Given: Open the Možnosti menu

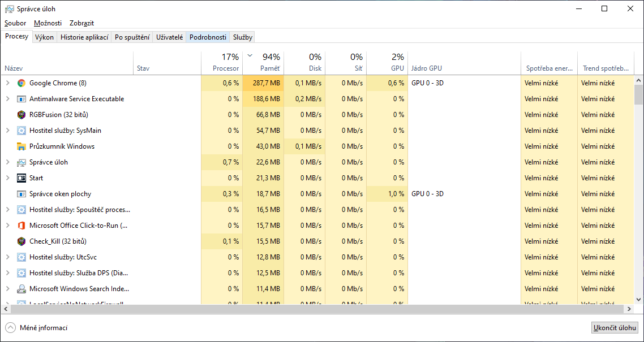Looking at the screenshot, I should [48, 23].
